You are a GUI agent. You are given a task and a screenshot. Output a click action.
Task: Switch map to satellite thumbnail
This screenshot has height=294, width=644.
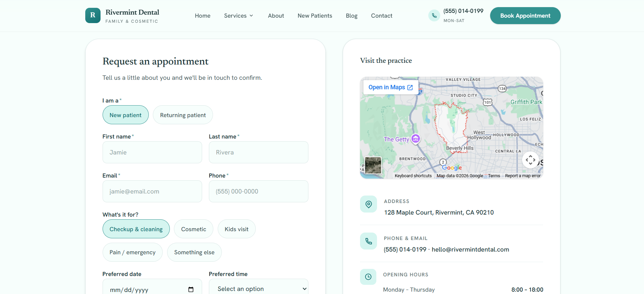[x=373, y=165]
